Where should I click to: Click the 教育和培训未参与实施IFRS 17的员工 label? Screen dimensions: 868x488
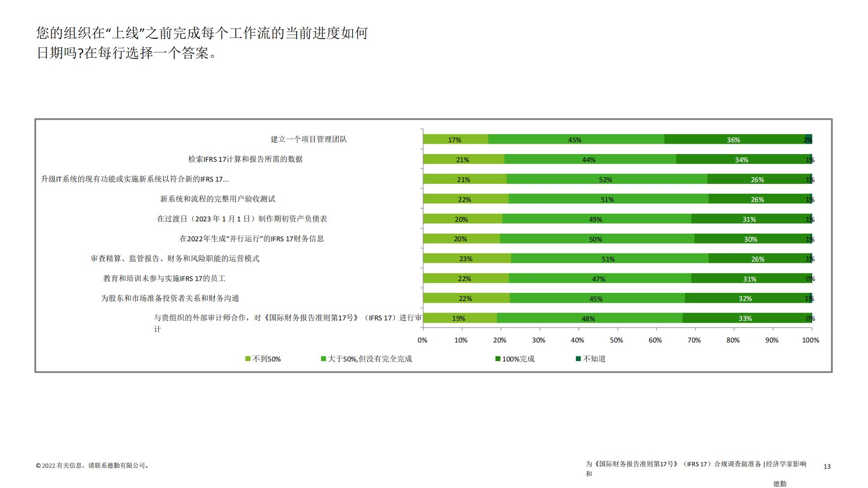tap(165, 278)
